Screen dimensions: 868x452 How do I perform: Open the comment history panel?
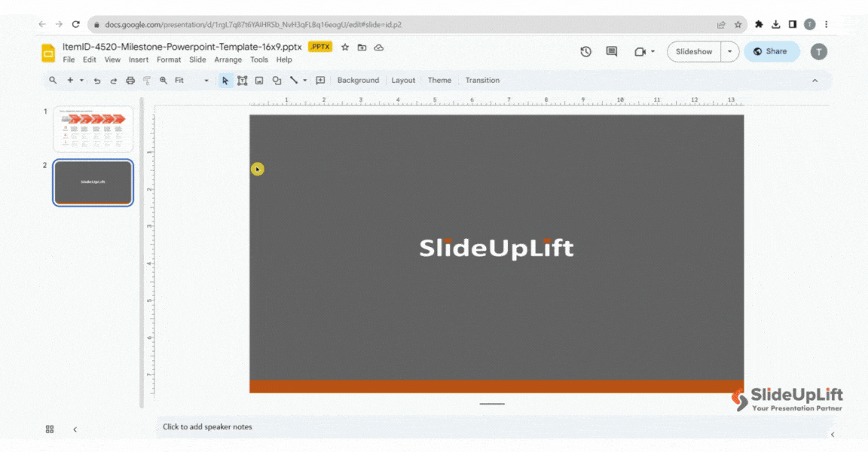(610, 51)
